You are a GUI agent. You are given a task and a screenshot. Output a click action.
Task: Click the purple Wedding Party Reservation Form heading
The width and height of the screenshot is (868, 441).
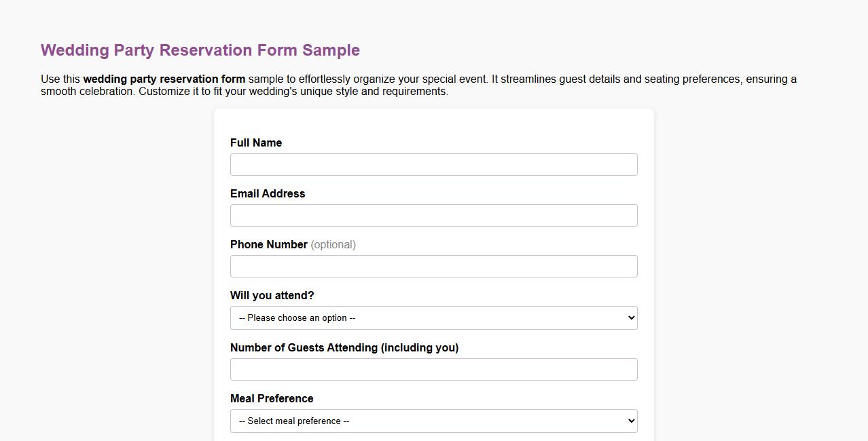tap(200, 50)
